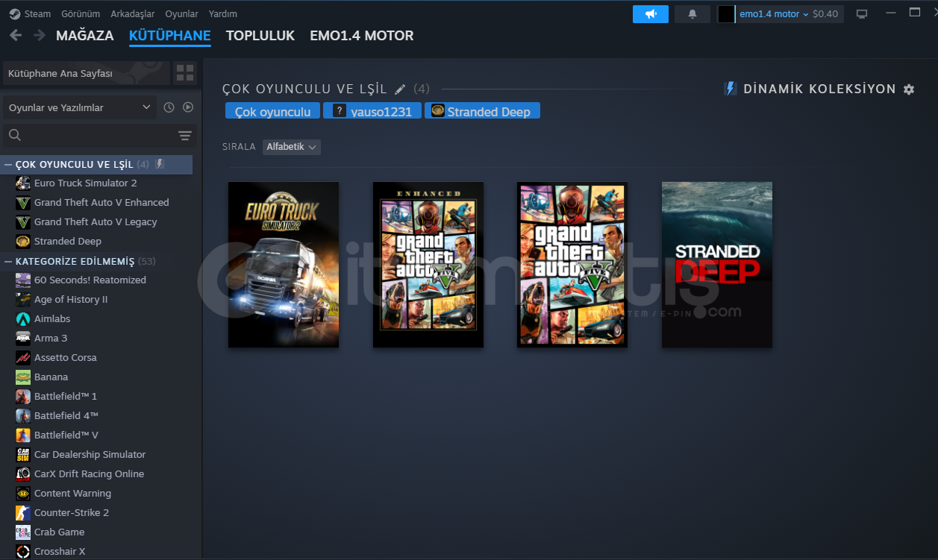
Task: Open the Oyunlar menu
Action: pos(182,13)
